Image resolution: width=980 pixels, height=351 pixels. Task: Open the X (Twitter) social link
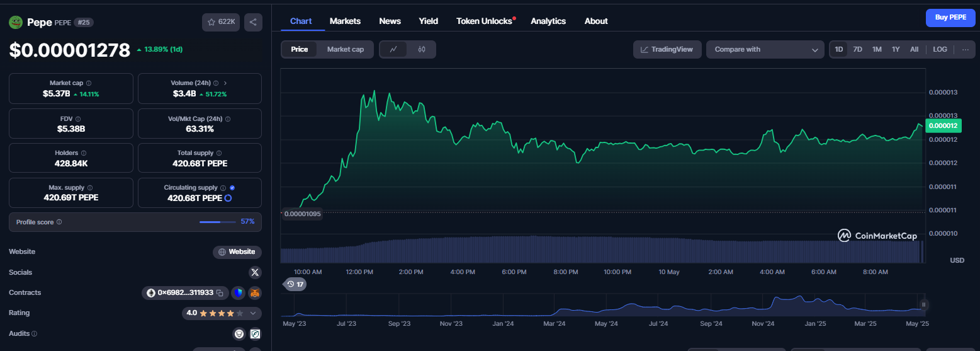pos(255,272)
